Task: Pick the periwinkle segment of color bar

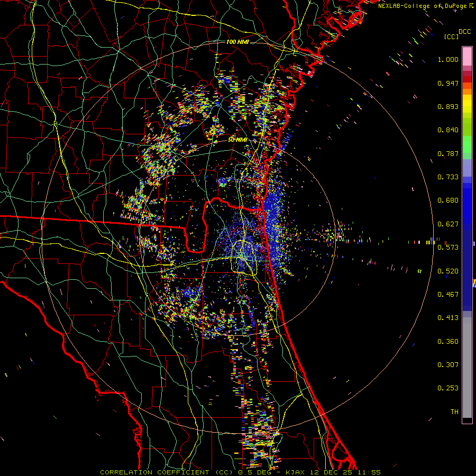Action: [467, 168]
